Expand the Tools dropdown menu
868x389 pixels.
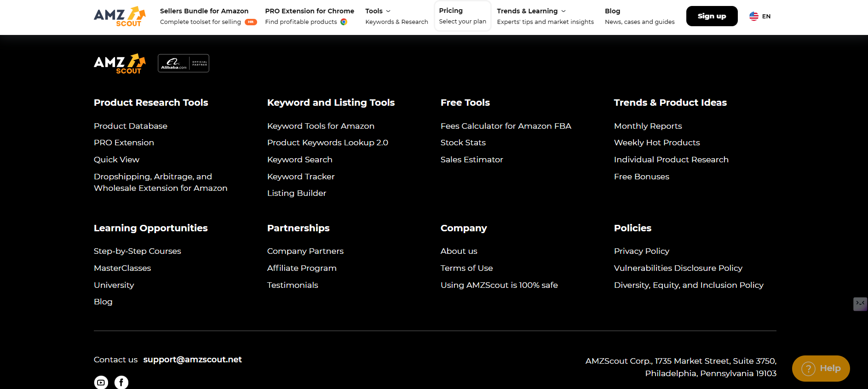point(378,11)
